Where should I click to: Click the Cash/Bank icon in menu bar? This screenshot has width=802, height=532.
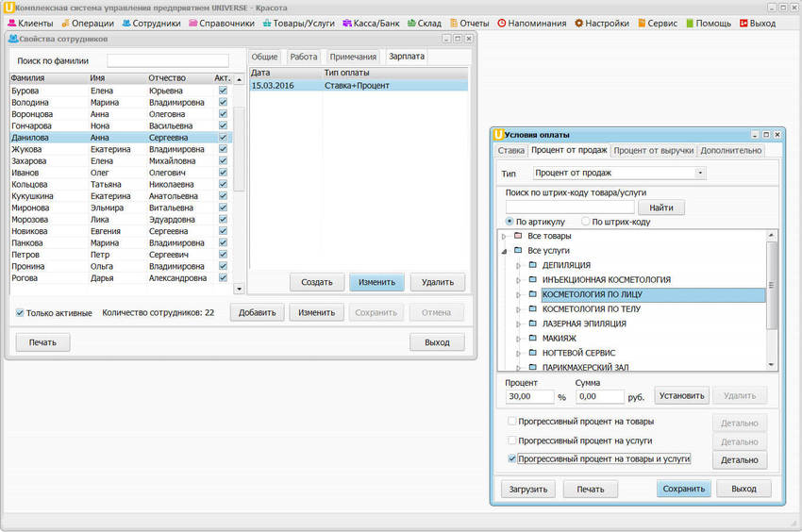[x=347, y=23]
